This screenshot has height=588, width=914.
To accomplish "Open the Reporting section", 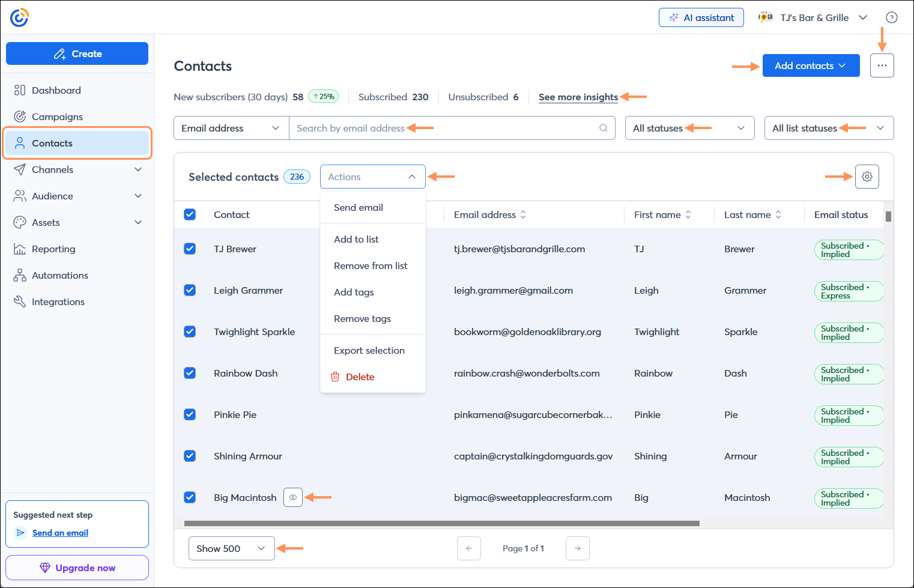I will [53, 249].
